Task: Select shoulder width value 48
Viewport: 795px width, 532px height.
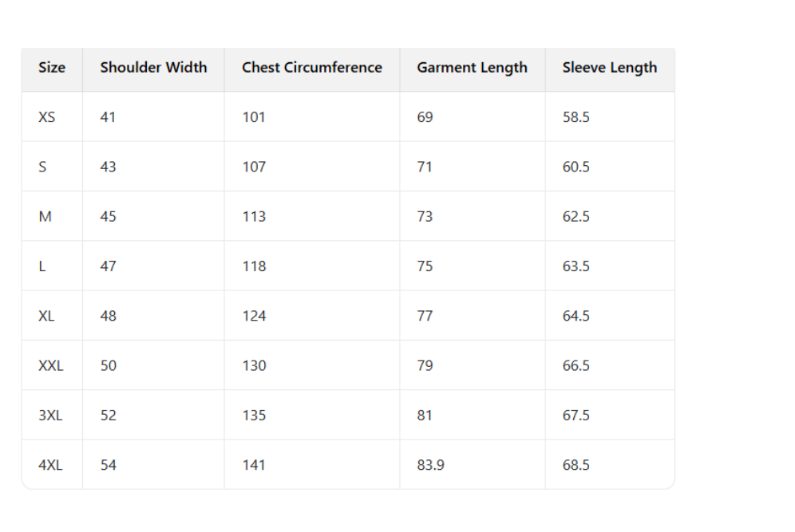Action: point(109,317)
